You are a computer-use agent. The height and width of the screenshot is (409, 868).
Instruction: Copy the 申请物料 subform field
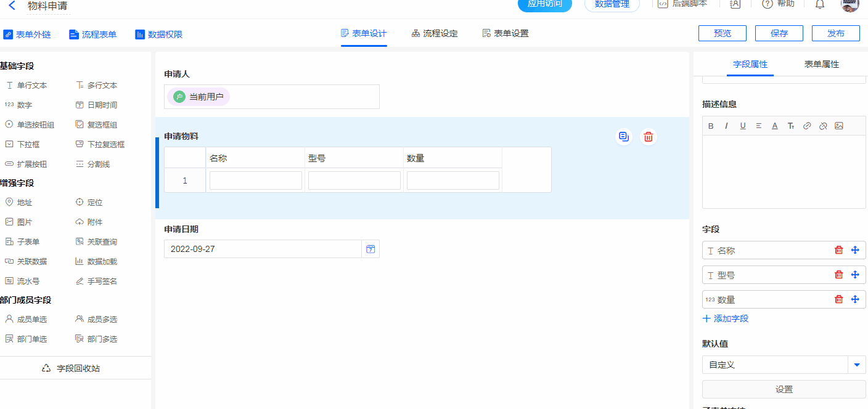point(623,137)
